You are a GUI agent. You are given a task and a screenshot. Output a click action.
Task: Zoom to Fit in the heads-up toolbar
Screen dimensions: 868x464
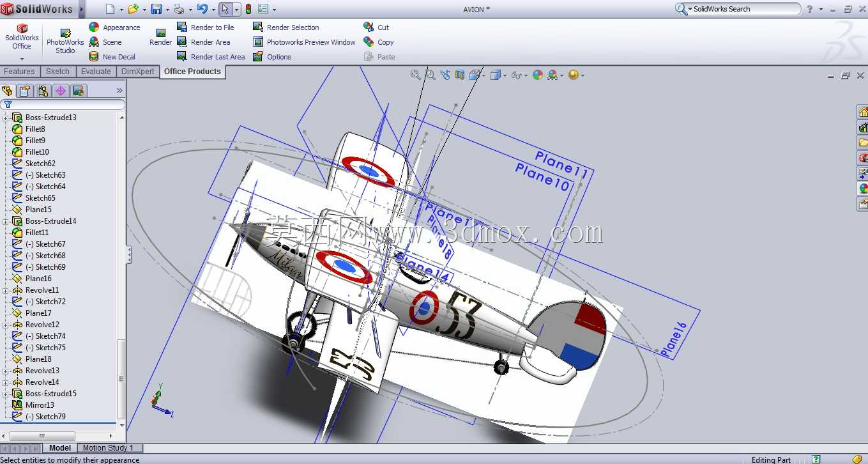416,75
